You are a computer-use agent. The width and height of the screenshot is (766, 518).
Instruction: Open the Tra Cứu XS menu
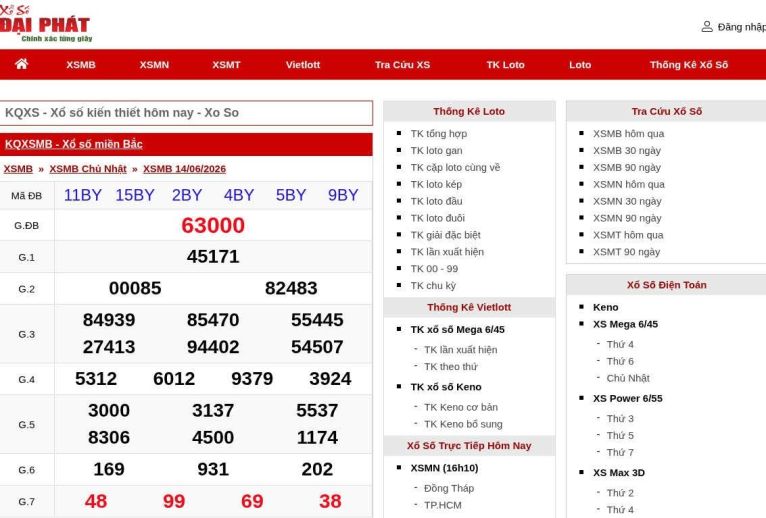coord(403,65)
